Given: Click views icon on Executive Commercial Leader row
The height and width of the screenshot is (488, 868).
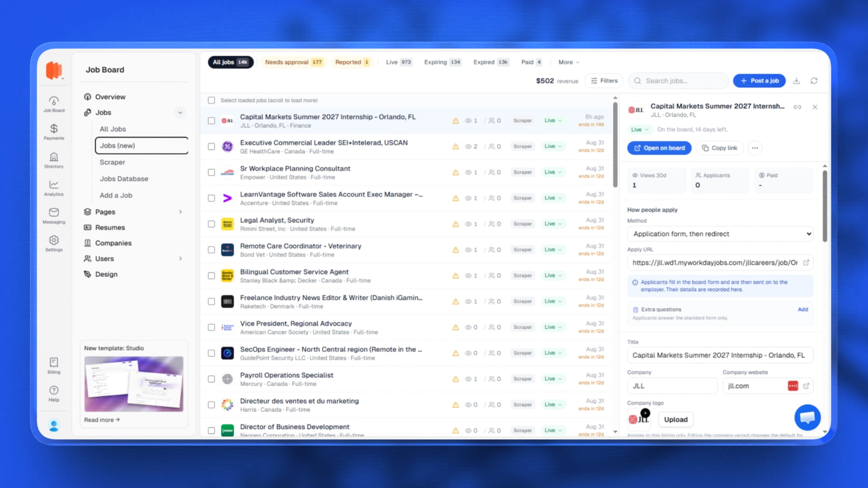Looking at the screenshot, I should click(x=468, y=146).
